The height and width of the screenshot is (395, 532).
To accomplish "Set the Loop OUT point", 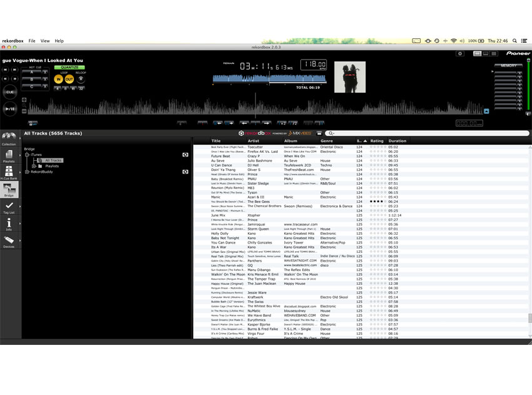I will pyautogui.click(x=69, y=79).
